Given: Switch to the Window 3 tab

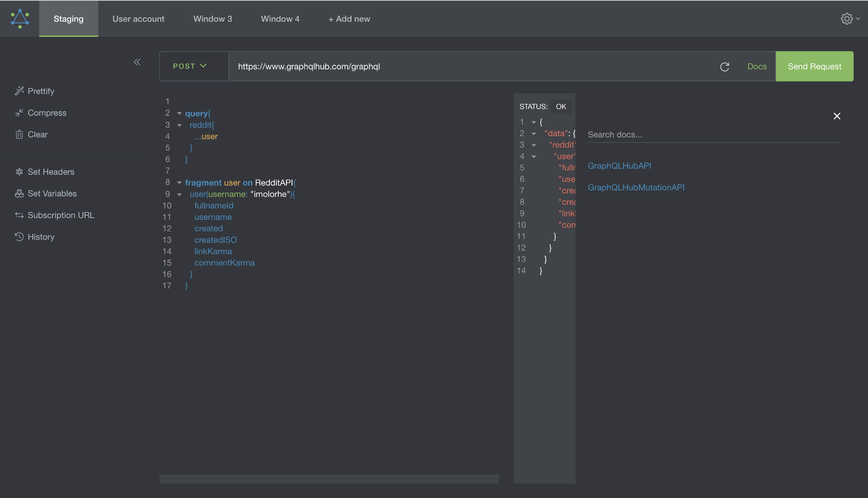Looking at the screenshot, I should pyautogui.click(x=213, y=19).
